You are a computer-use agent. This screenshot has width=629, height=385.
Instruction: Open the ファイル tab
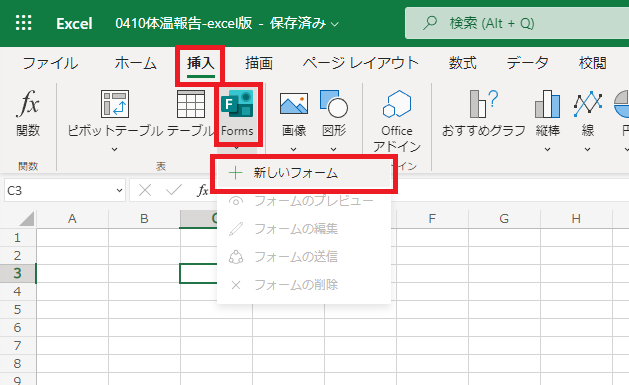click(x=51, y=63)
